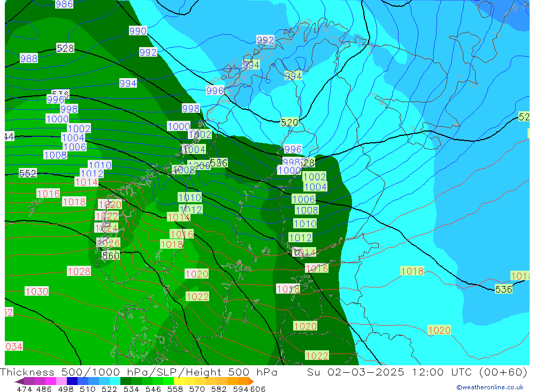535x392 pixels.
Task: Click the 1022 label under the red 1020 on the coast
Action: click(x=107, y=216)
